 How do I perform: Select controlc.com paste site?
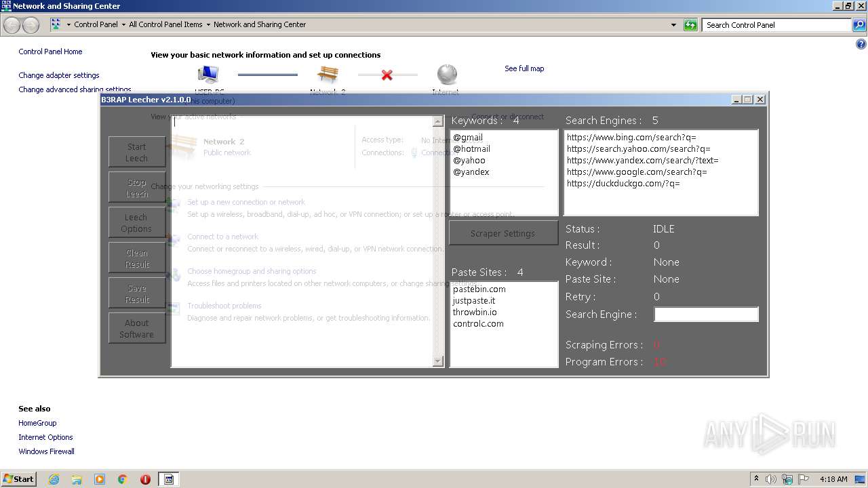click(478, 324)
